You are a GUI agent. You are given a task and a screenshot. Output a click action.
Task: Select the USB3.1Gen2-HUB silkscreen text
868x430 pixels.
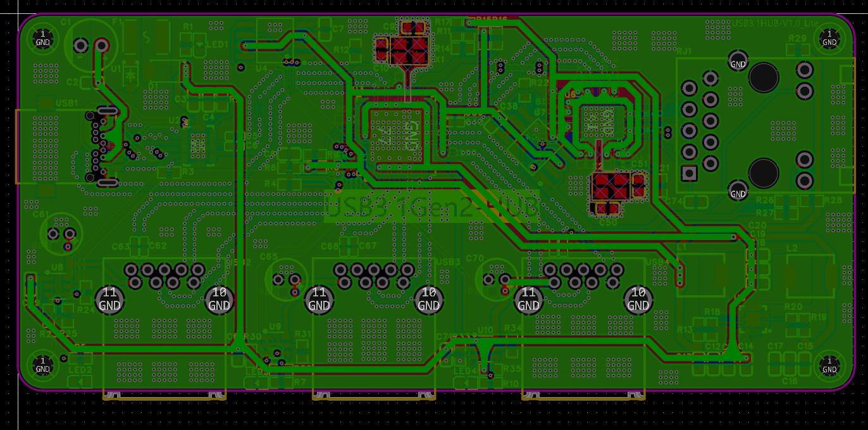[431, 207]
